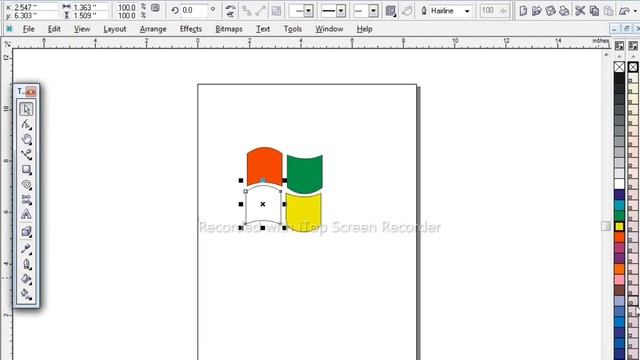Pick the yellow swatch in color palette
This screenshot has width=640, height=360.
[x=619, y=227]
